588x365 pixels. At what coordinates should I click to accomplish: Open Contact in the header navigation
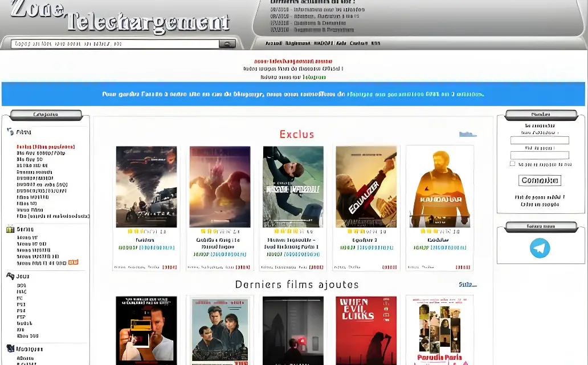[358, 43]
